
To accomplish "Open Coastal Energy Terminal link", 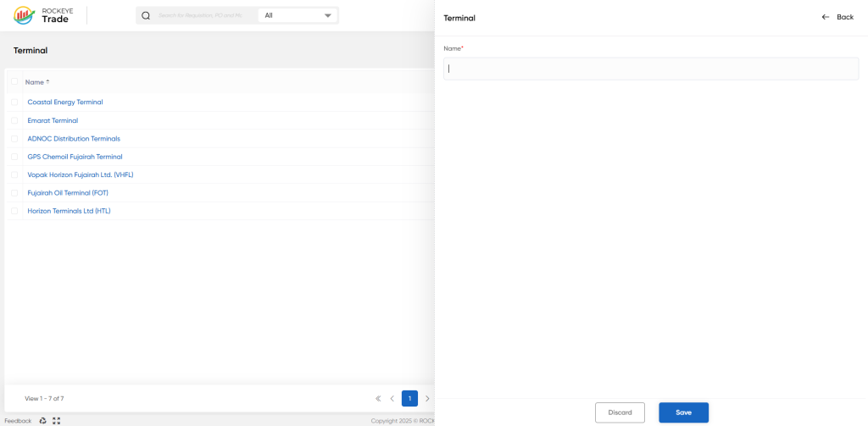I will [x=65, y=102].
